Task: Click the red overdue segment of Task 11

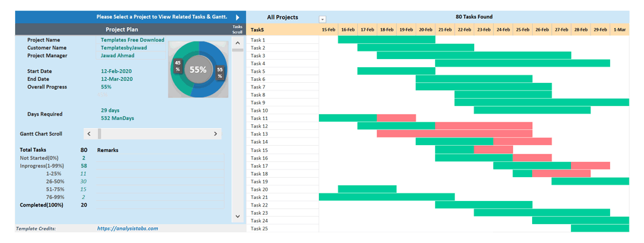Action: tap(396, 118)
